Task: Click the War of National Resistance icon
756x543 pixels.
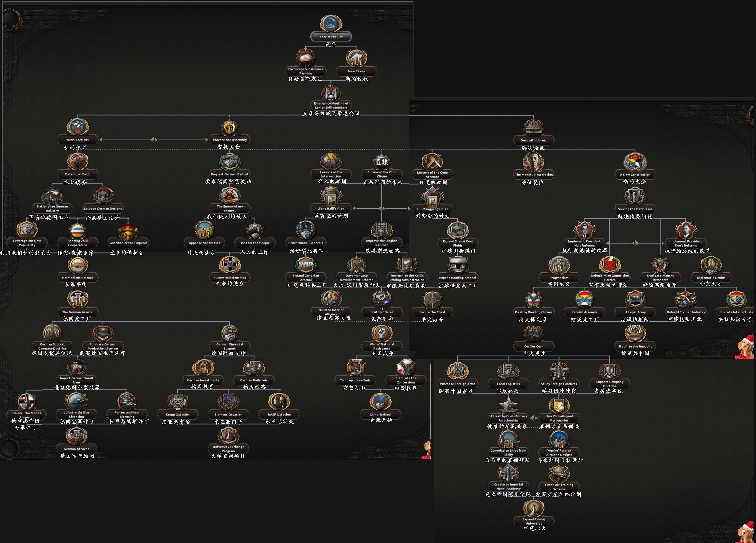Action: point(382,333)
